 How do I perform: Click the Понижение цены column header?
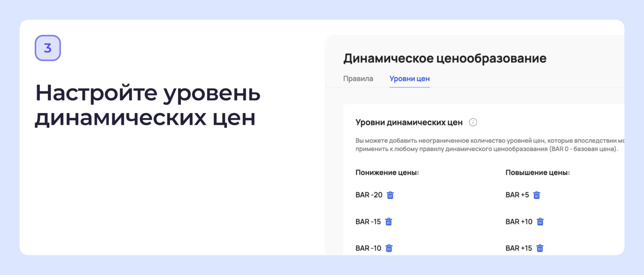click(x=387, y=173)
